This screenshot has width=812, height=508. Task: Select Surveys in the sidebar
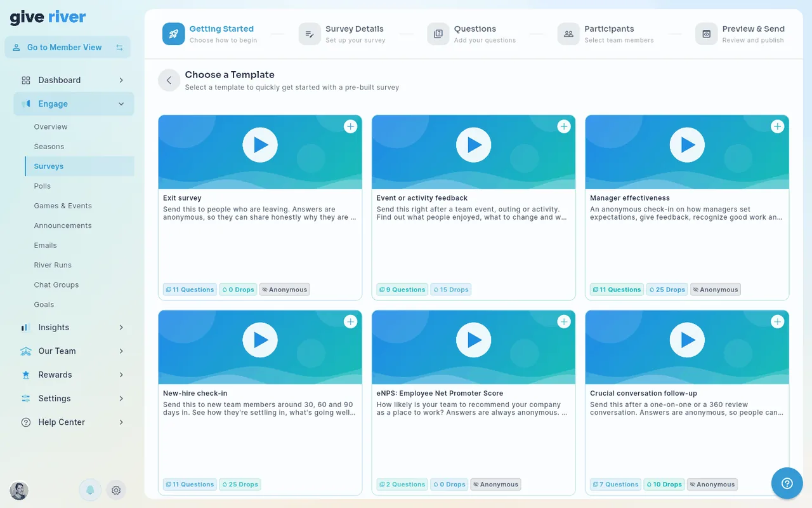[x=79, y=166]
